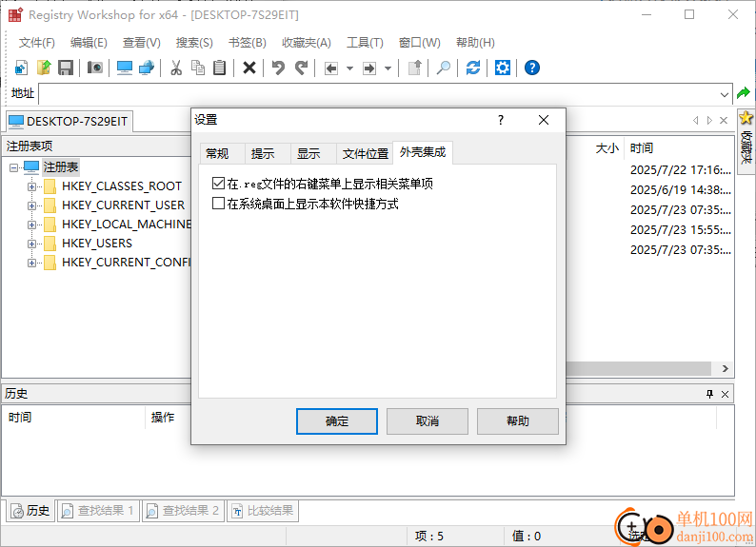Click the cut scissors icon
Image resolution: width=756 pixels, height=547 pixels.
point(176,68)
